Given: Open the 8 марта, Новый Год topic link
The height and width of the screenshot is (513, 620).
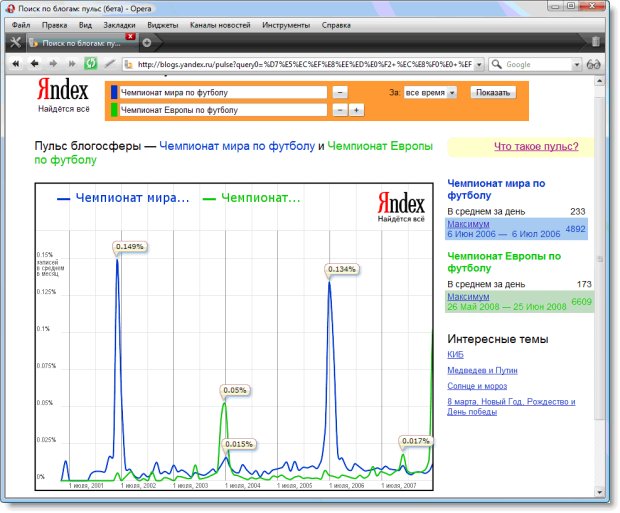Looking at the screenshot, I should 511,407.
